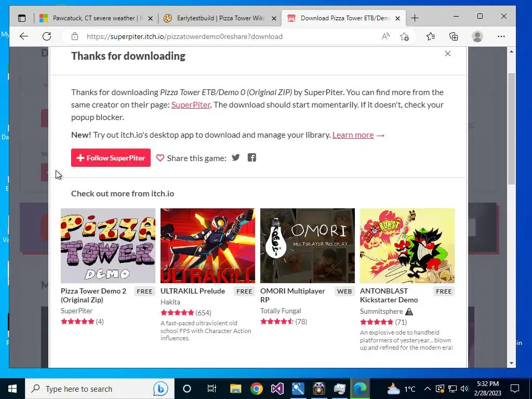
Task: Close the Thanks for downloading dialog
Action: pyautogui.click(x=447, y=54)
